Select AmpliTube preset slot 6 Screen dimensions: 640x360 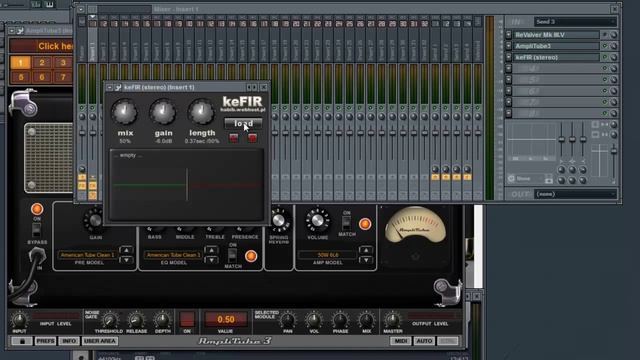pyautogui.click(x=42, y=77)
